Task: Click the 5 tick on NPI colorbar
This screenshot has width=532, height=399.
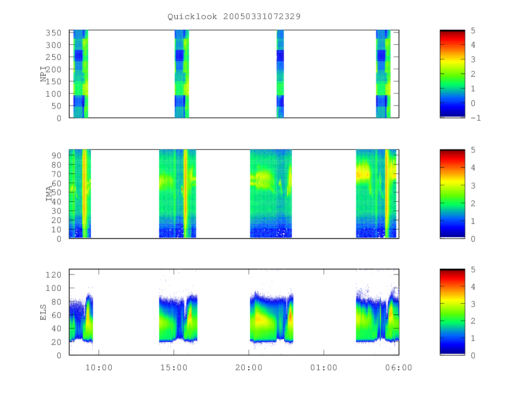Action: (473, 30)
